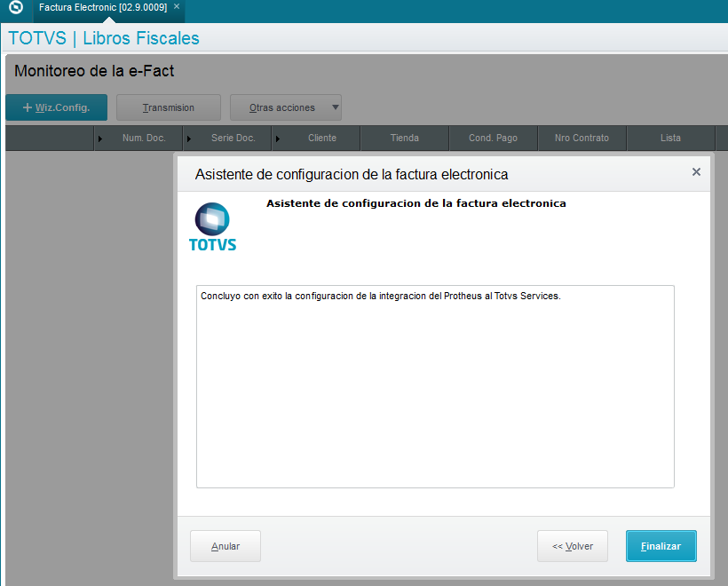Click the Nro Contrato column header
728x586 pixels.
582,138
